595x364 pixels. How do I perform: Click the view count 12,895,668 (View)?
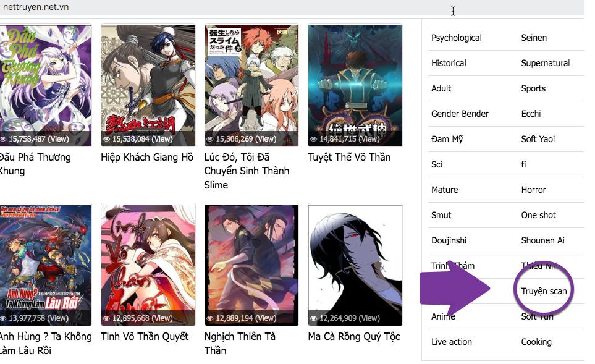(x=142, y=318)
